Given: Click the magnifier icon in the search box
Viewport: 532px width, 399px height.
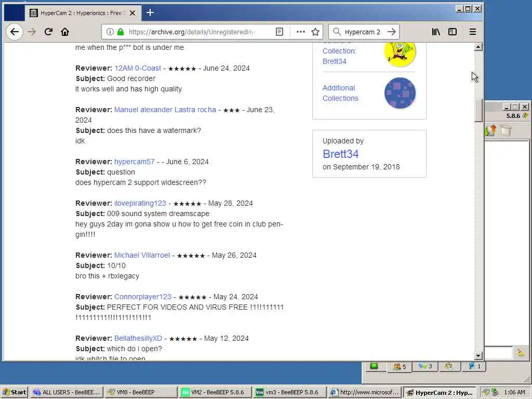Looking at the screenshot, I should 337,32.
